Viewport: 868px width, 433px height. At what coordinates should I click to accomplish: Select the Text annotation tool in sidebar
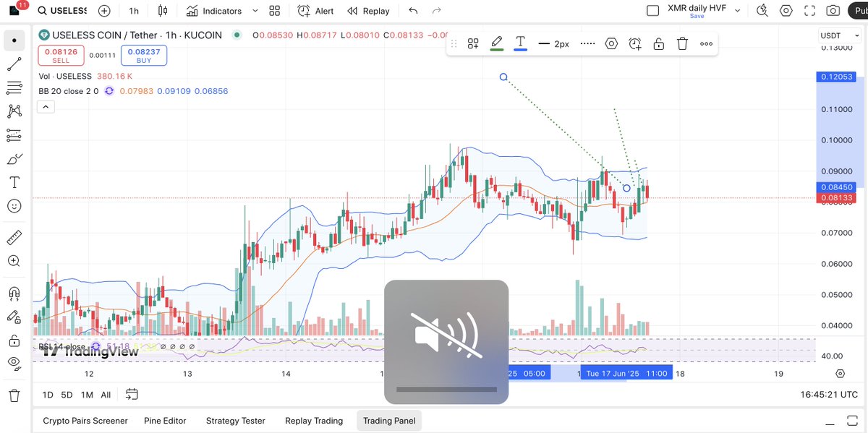[14, 182]
